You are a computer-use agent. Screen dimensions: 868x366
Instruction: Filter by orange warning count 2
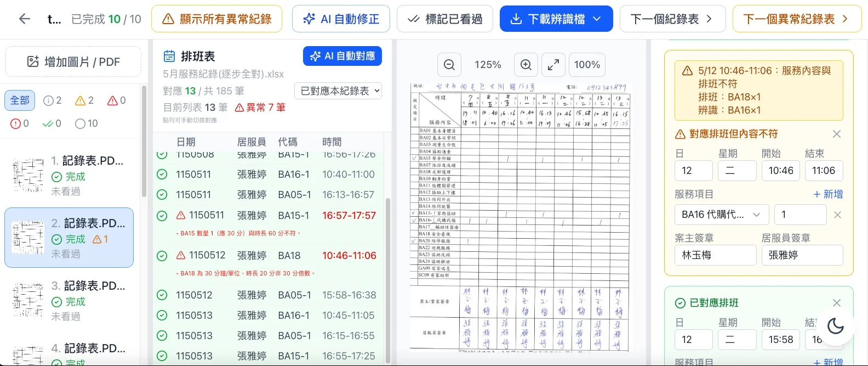click(x=84, y=100)
